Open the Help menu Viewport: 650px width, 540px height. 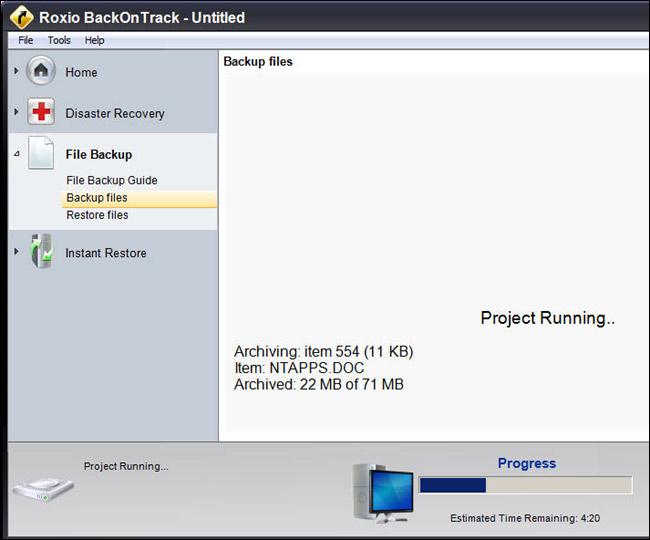pyautogui.click(x=95, y=40)
